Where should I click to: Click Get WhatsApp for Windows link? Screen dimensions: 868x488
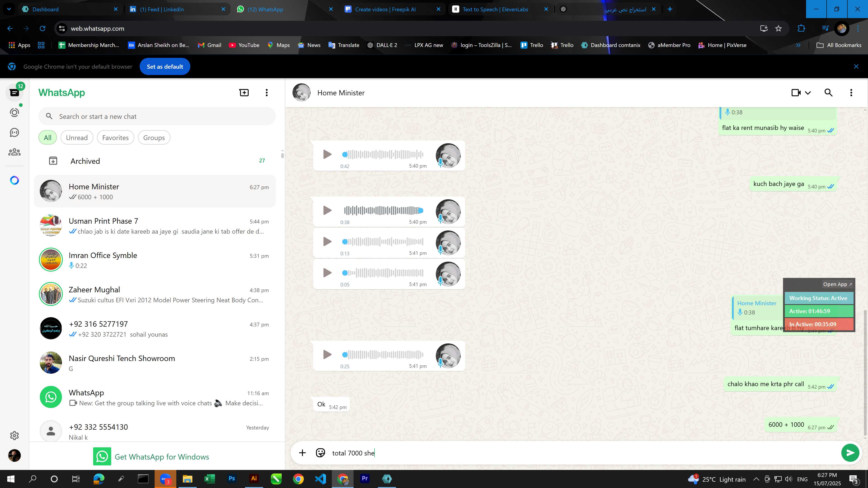(162, 457)
